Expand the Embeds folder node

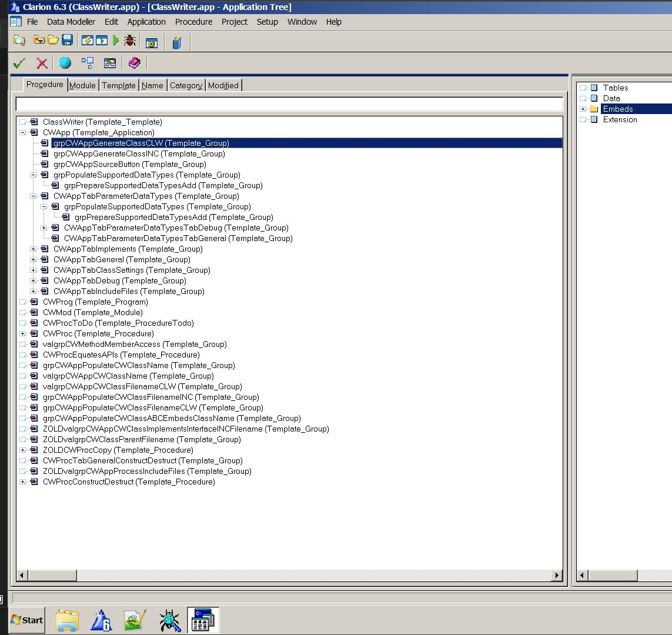click(x=583, y=109)
